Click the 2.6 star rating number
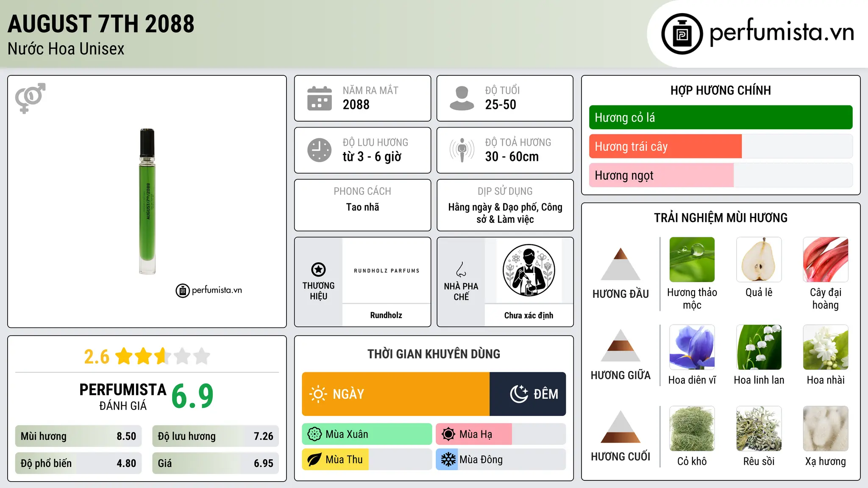Screen dimensions: 868x488 pos(97,357)
